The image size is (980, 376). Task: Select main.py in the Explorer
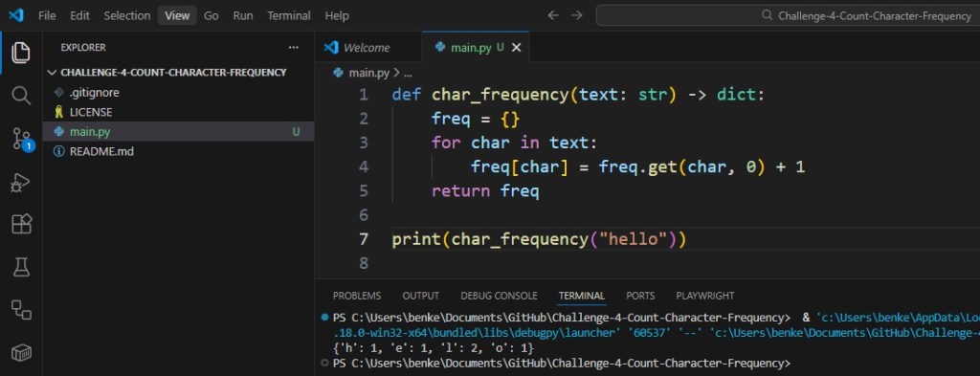click(178, 132)
